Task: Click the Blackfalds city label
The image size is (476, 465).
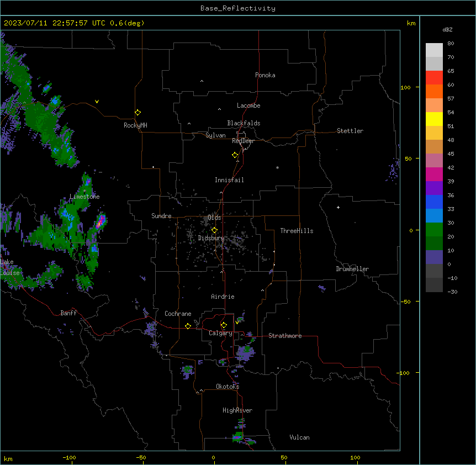Action: pyautogui.click(x=244, y=123)
